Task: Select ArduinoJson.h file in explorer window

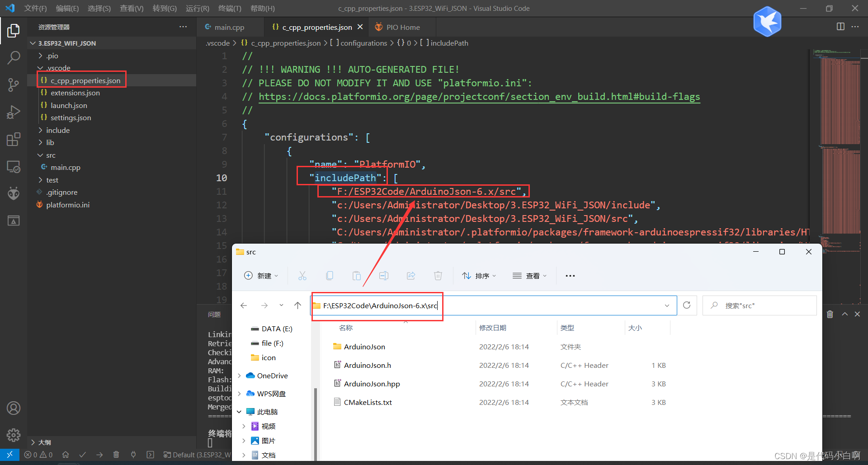Action: click(368, 365)
